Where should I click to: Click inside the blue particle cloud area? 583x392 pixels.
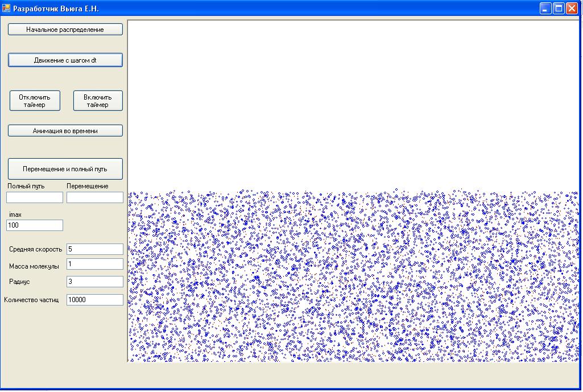pyautogui.click(x=353, y=276)
